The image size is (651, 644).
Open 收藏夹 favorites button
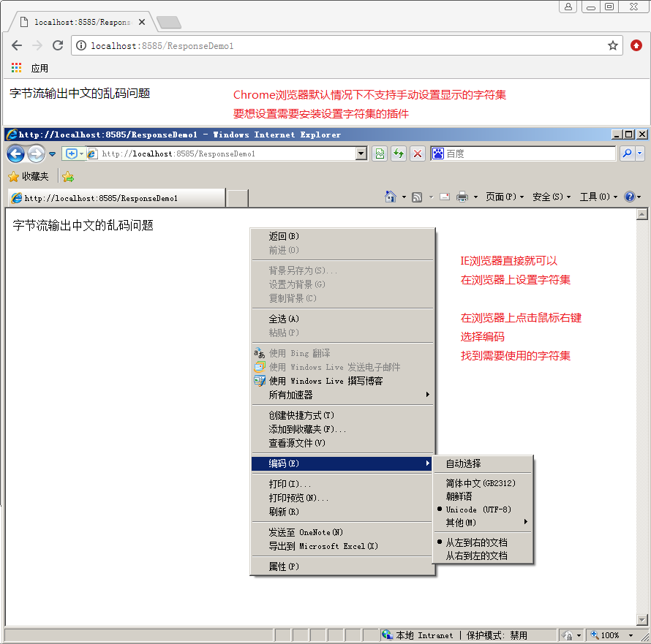[29, 177]
